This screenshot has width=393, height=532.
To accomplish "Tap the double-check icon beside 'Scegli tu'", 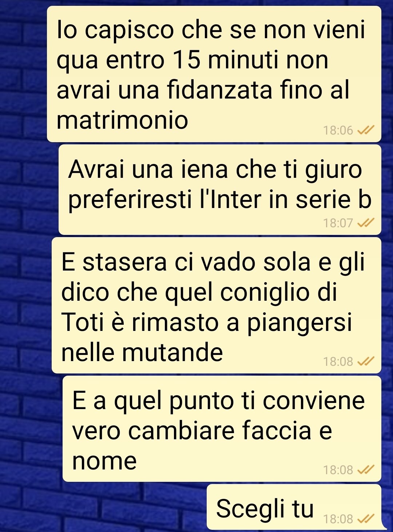I will pyautogui.click(x=366, y=519).
